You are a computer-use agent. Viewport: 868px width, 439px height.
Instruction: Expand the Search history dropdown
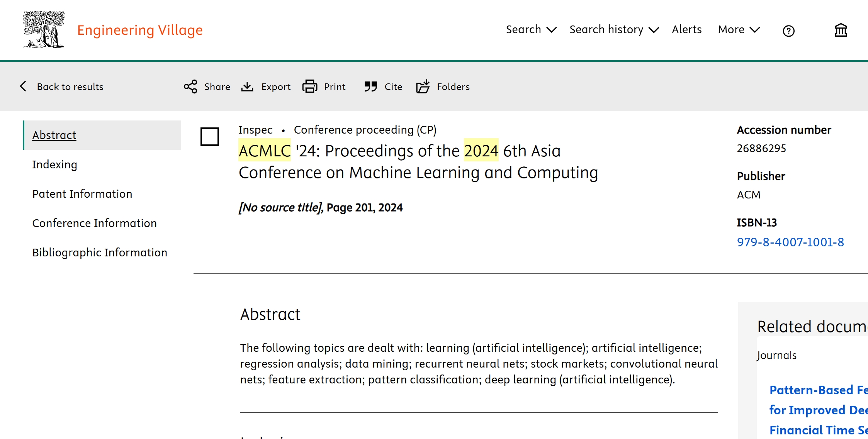click(614, 30)
